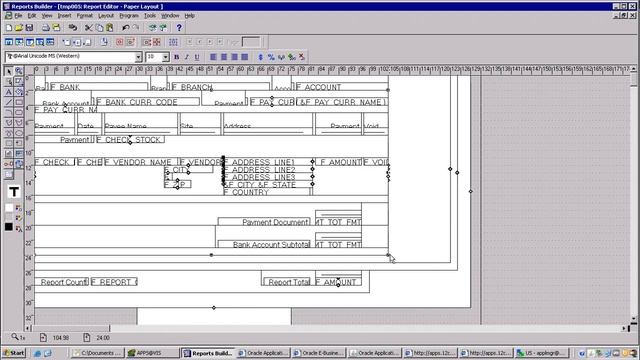Click the Cut scissors icon
This screenshot has width=640, height=360.
[x=89, y=28]
